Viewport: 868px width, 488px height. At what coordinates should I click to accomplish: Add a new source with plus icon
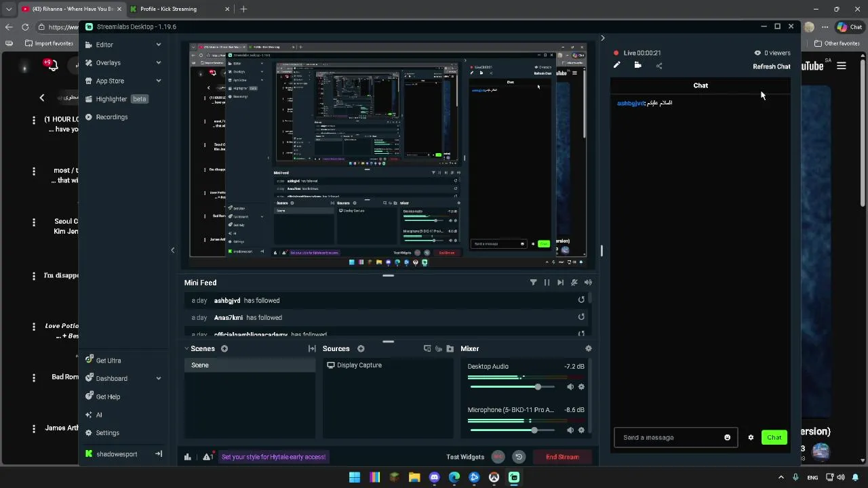[x=361, y=348]
